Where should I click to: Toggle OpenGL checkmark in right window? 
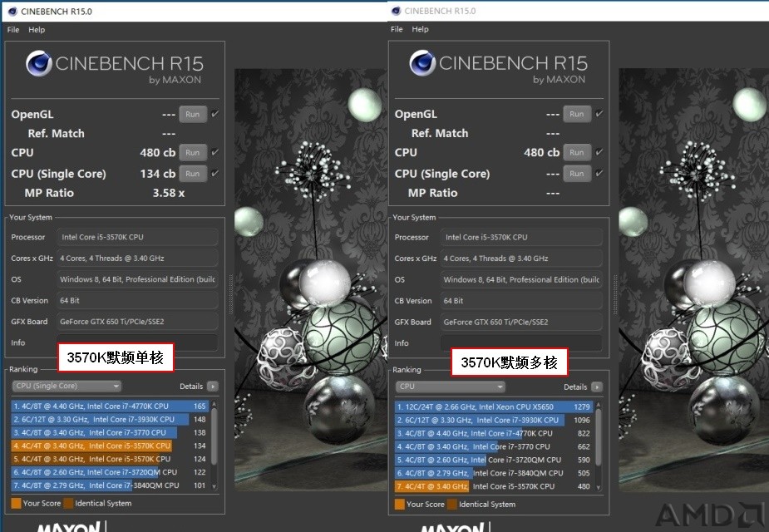599,113
